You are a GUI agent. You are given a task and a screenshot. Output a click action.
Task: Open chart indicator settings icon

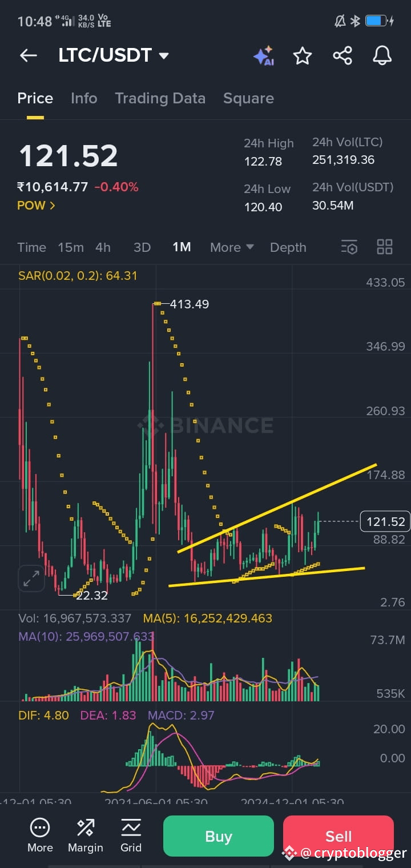point(349,247)
